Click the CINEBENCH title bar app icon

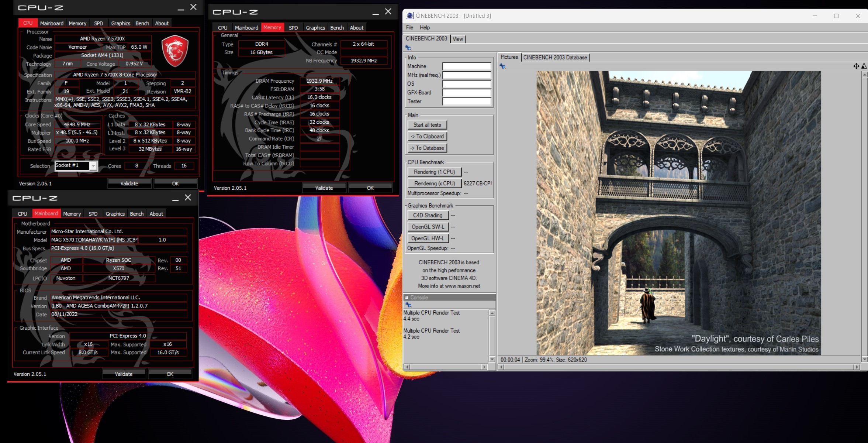pyautogui.click(x=409, y=16)
